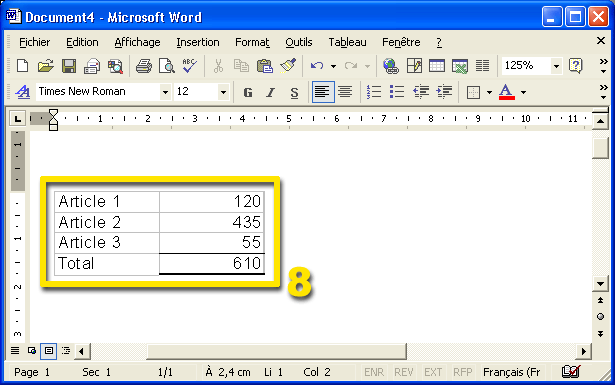The height and width of the screenshot is (385, 615).
Task: Click the Columns icon
Action: (482, 66)
